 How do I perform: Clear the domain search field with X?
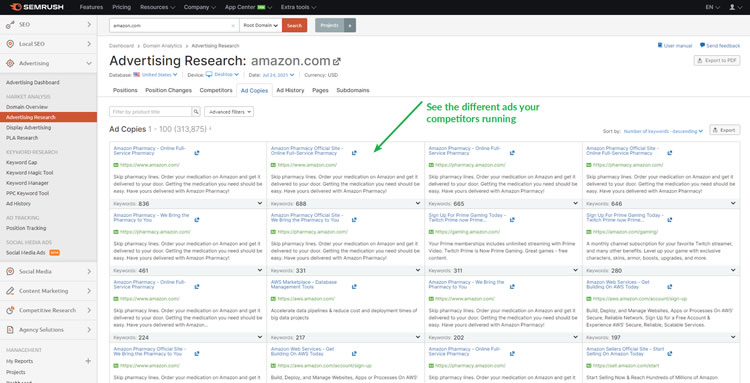(x=233, y=26)
